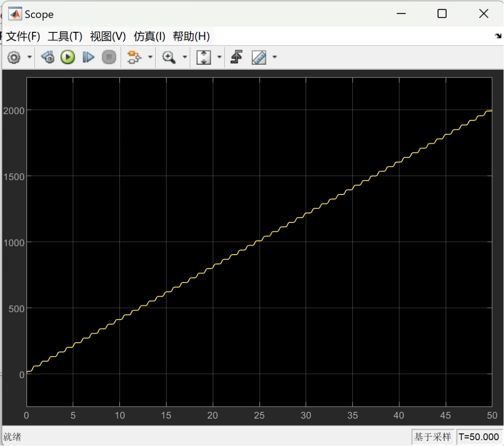
Task: Open the 工具(T) menu
Action: (65, 36)
